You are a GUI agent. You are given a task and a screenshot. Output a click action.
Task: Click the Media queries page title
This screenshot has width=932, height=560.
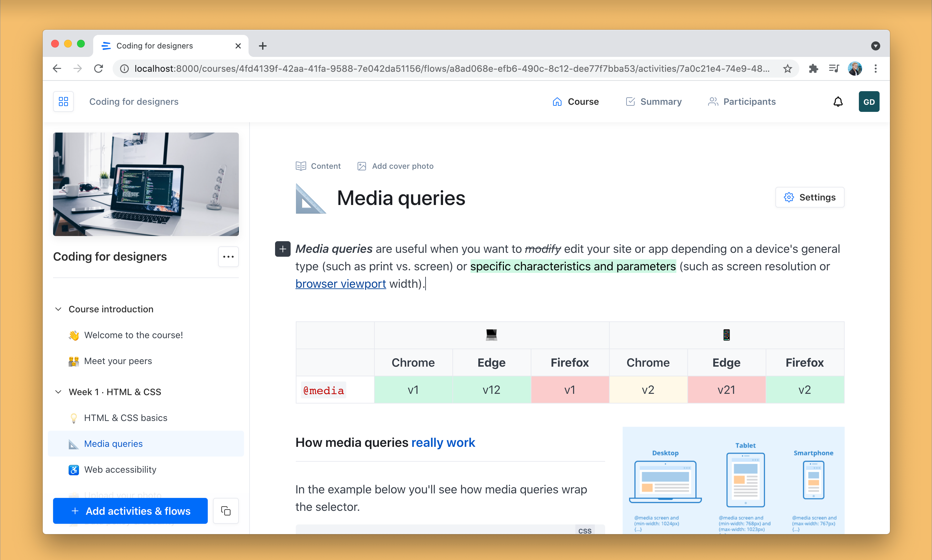(x=401, y=198)
